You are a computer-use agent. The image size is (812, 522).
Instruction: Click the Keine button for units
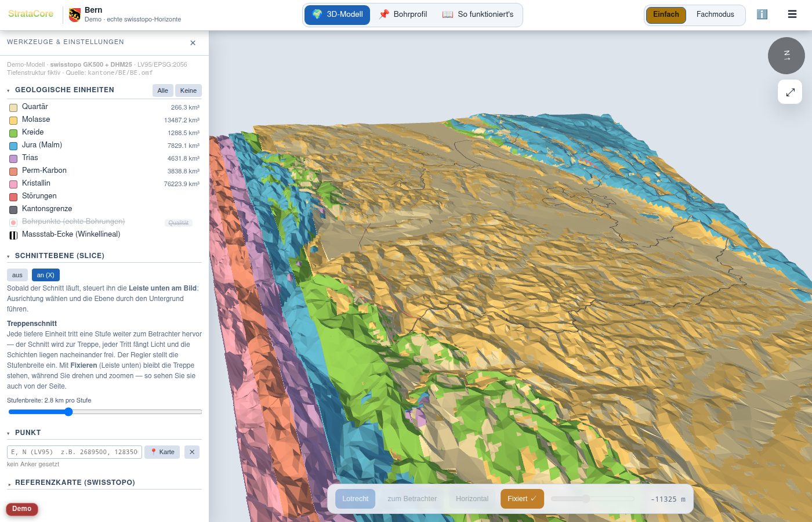pyautogui.click(x=188, y=90)
